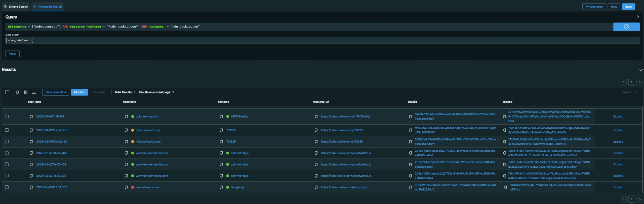Copy the colunexshop.com hostname value

click(126, 116)
